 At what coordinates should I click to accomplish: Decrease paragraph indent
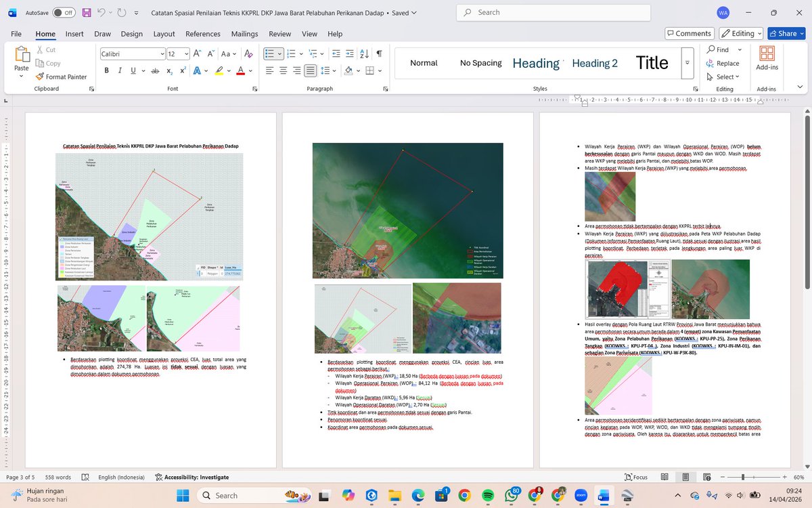338,54
